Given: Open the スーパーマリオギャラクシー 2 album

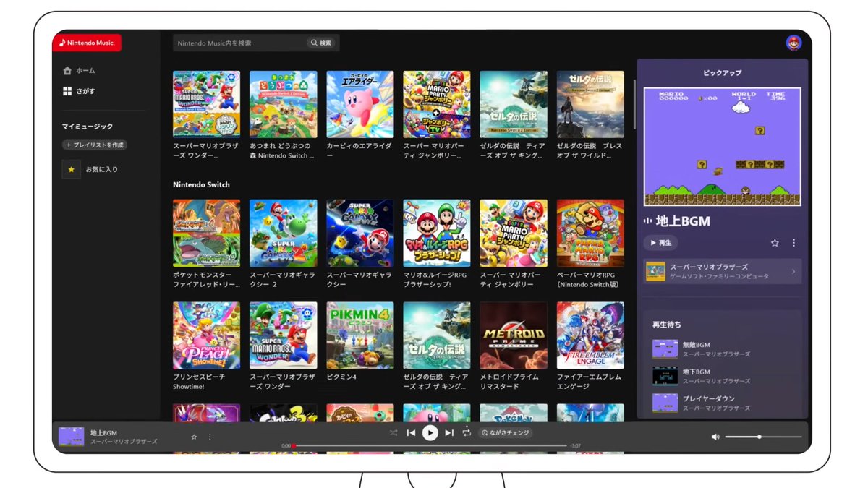Looking at the screenshot, I should (x=284, y=244).
